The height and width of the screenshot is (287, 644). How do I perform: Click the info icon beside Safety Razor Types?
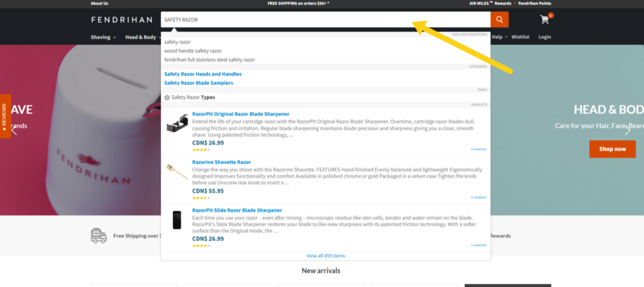(x=167, y=98)
